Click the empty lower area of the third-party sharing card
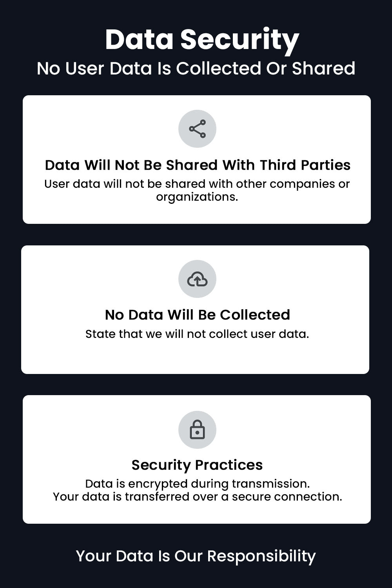This screenshot has width=392, height=588. [197, 213]
